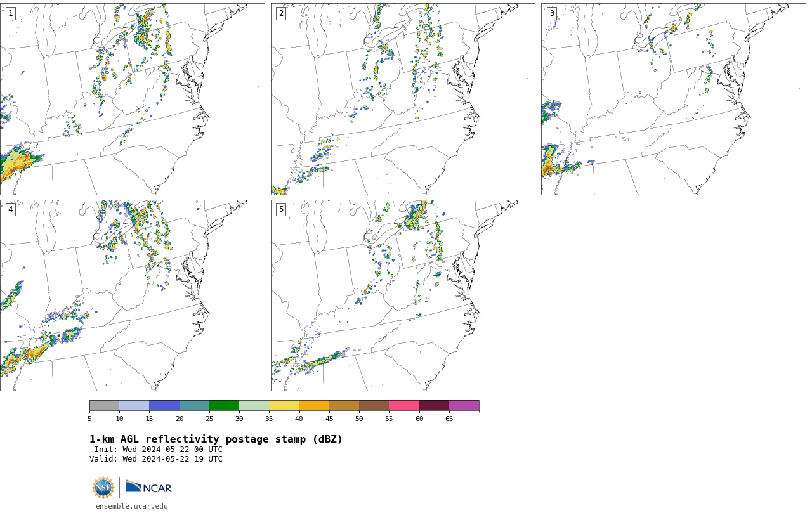Click the maroon 60-65 dBZ swatch
812x513 pixels.
(434, 406)
